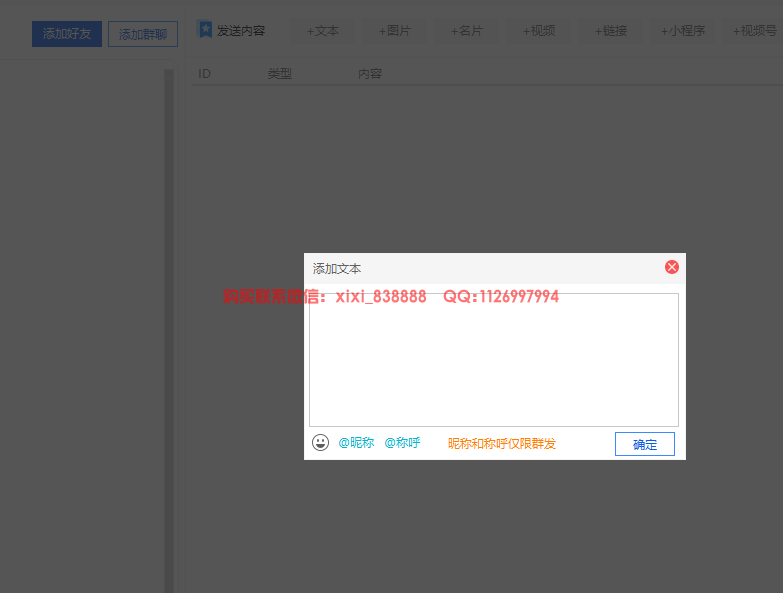Add channel video via +视频号
Viewport: 783px width, 593px height.
754,31
